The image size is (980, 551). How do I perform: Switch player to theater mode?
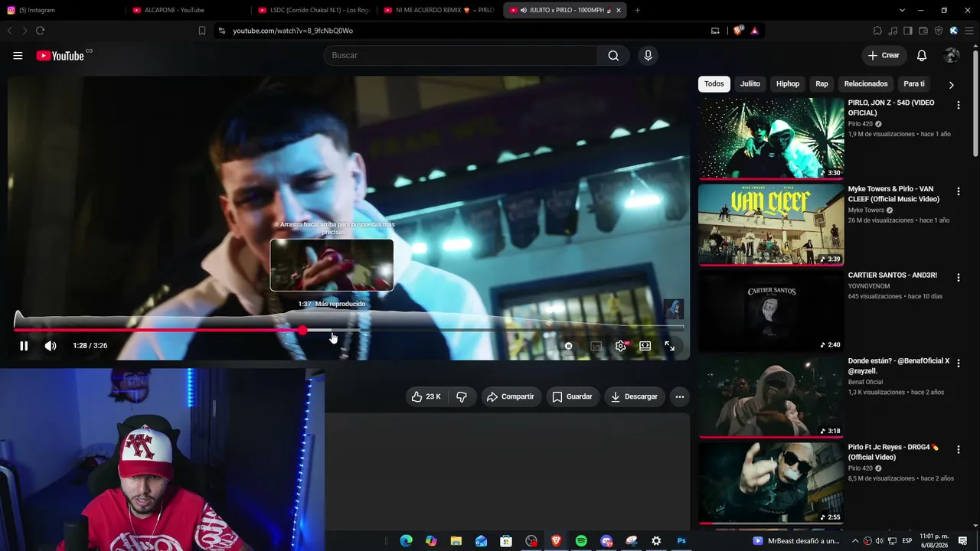645,346
